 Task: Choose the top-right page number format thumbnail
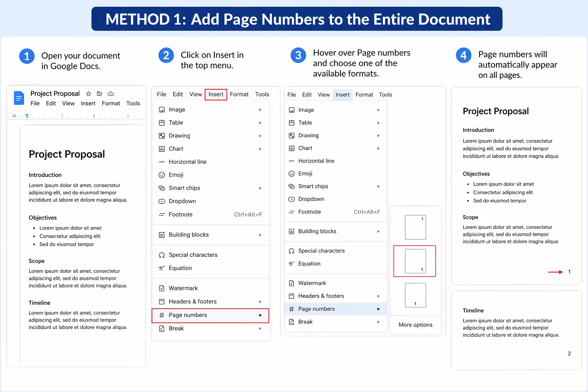415,227
